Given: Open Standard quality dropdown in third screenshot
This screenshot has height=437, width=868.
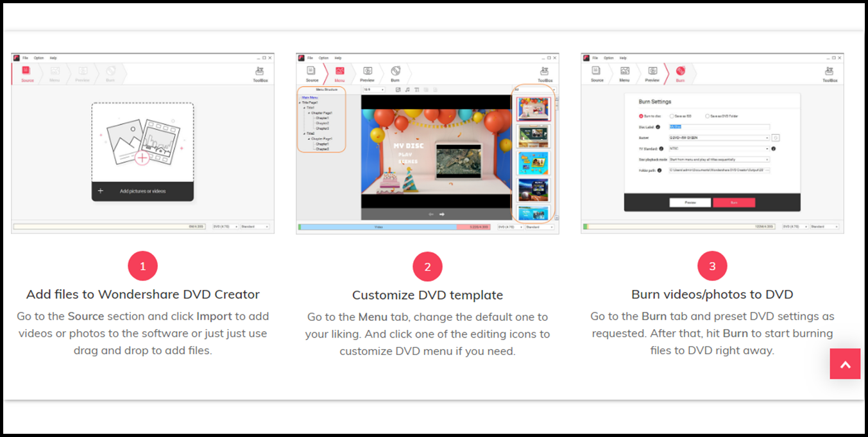Looking at the screenshot, I should pos(824,227).
